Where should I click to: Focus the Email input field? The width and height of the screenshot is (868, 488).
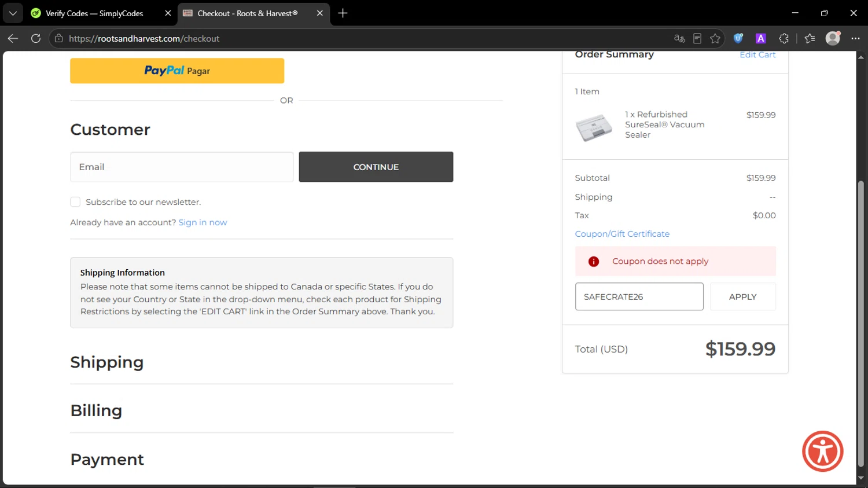[x=182, y=167]
